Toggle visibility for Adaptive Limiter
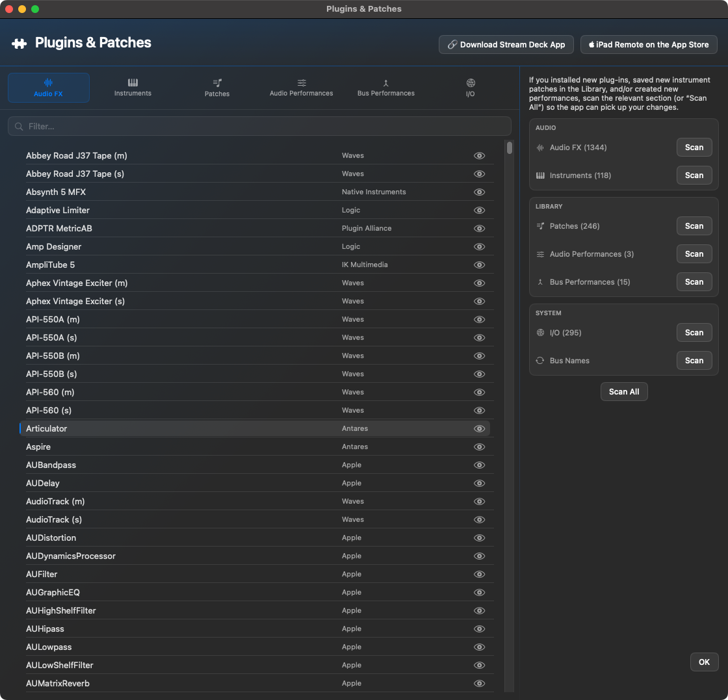Image resolution: width=728 pixels, height=700 pixels. point(479,211)
